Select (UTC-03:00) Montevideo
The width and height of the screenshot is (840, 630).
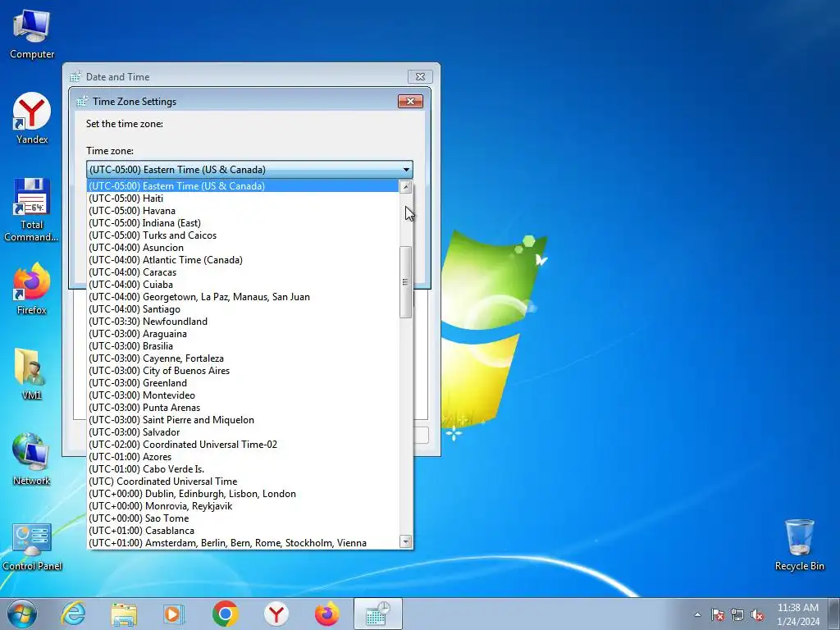243,395
